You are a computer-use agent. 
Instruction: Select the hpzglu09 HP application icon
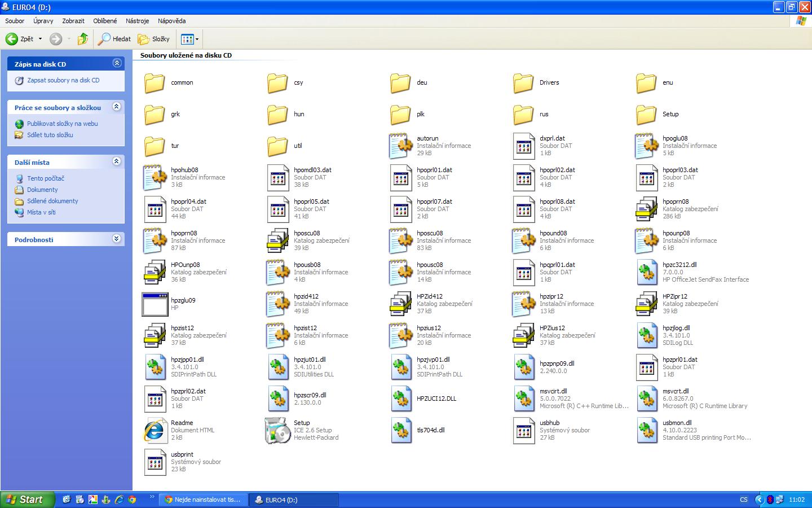pos(155,304)
